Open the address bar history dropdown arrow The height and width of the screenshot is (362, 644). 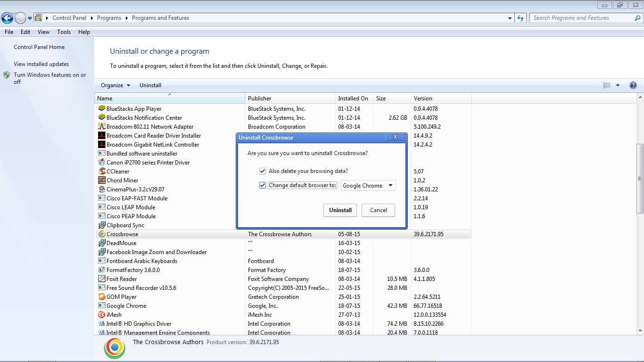510,18
